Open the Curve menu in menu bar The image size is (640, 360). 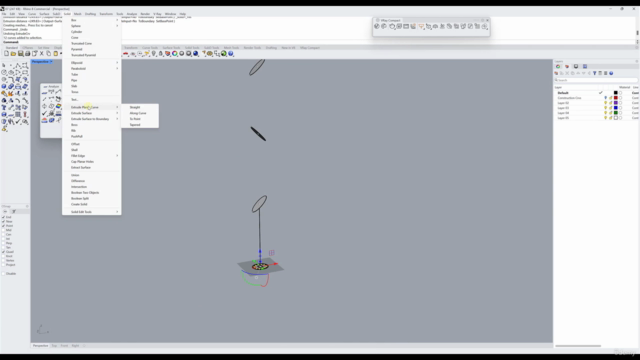pos(32,14)
